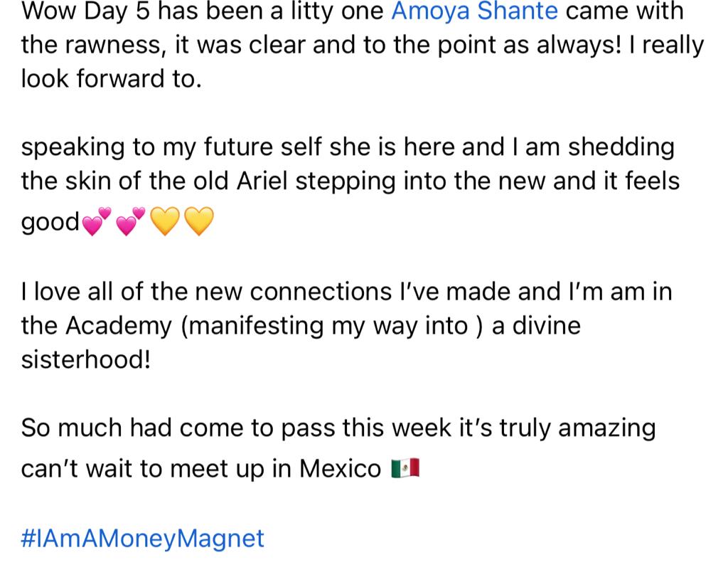Click the last yellow heart emoji
This screenshot has height=587, width=728.
[199, 221]
